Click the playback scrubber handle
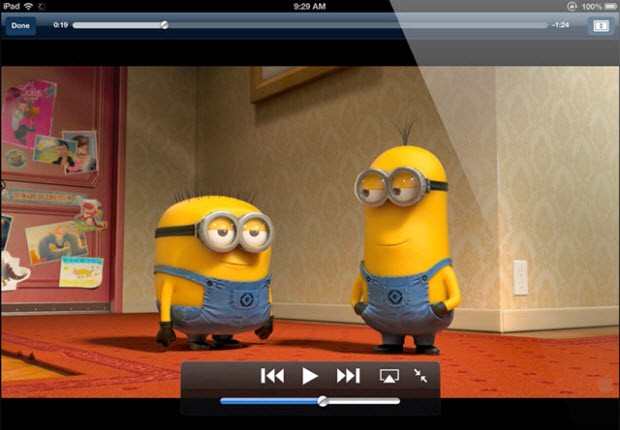Image resolution: width=620 pixels, height=430 pixels. [x=164, y=25]
